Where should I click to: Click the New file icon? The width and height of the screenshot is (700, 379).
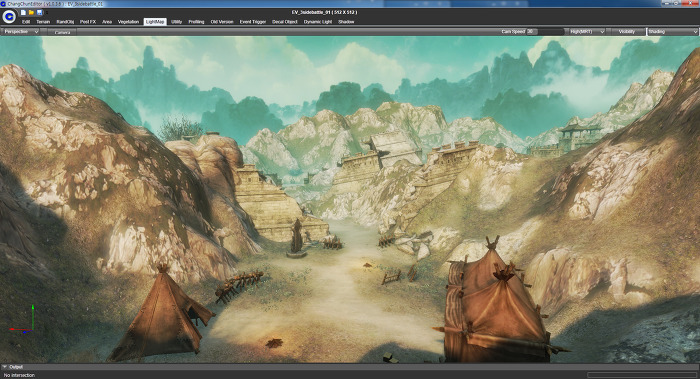(23, 12)
